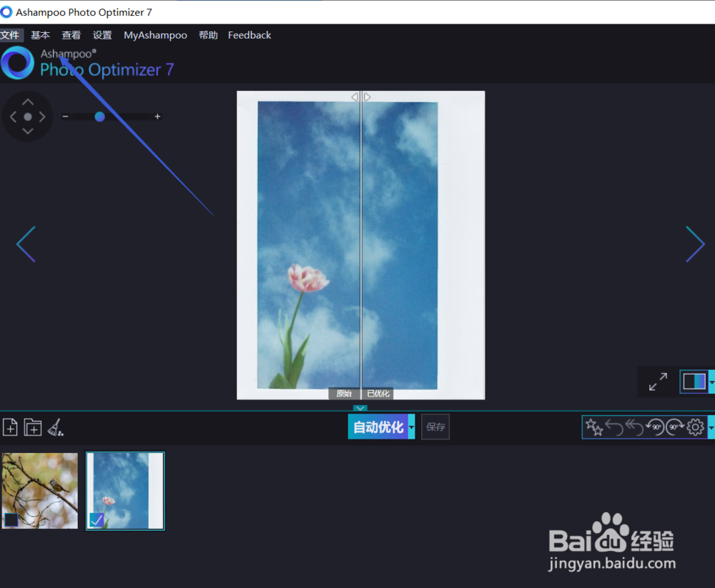The height and width of the screenshot is (588, 715).
Task: Add a folder with the add-folder icon
Action: click(33, 427)
